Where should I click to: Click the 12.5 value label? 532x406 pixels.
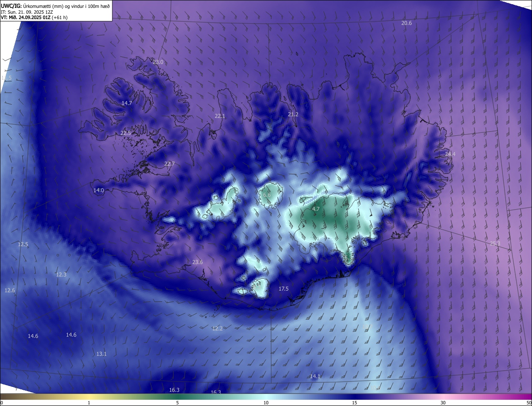pyautogui.click(x=23, y=245)
